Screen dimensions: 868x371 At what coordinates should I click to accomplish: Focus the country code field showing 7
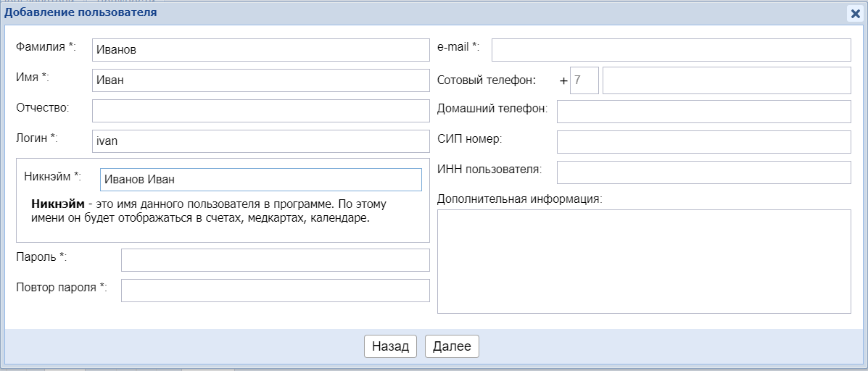tap(584, 80)
